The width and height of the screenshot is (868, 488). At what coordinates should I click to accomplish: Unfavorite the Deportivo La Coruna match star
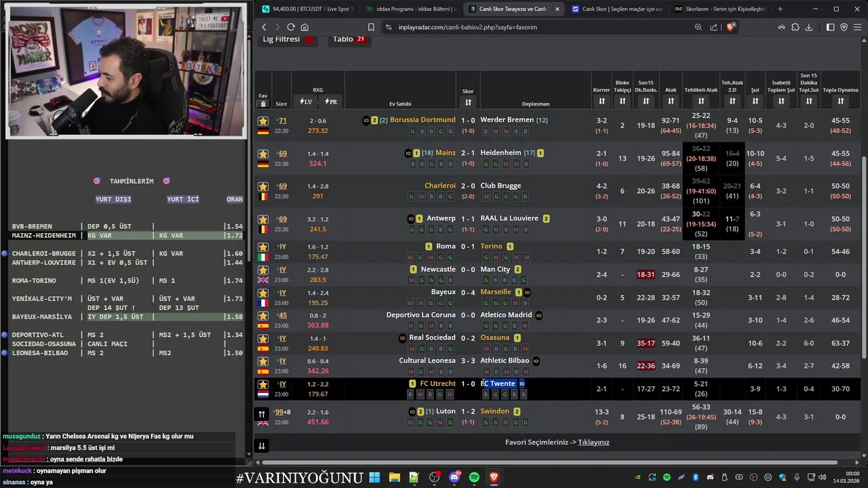click(263, 316)
